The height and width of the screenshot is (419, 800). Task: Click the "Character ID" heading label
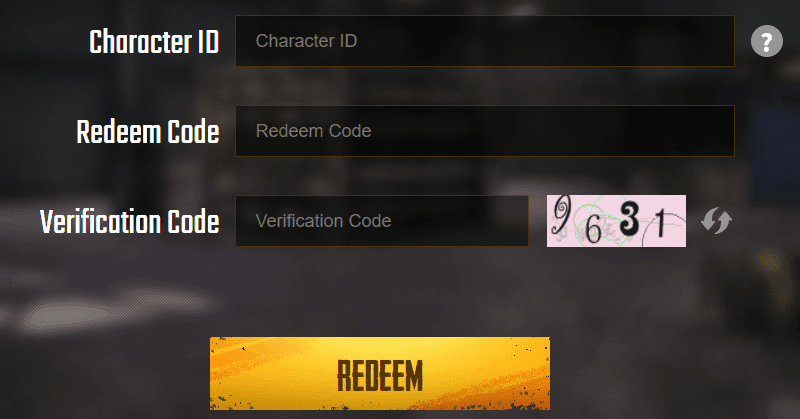pyautogui.click(x=154, y=41)
